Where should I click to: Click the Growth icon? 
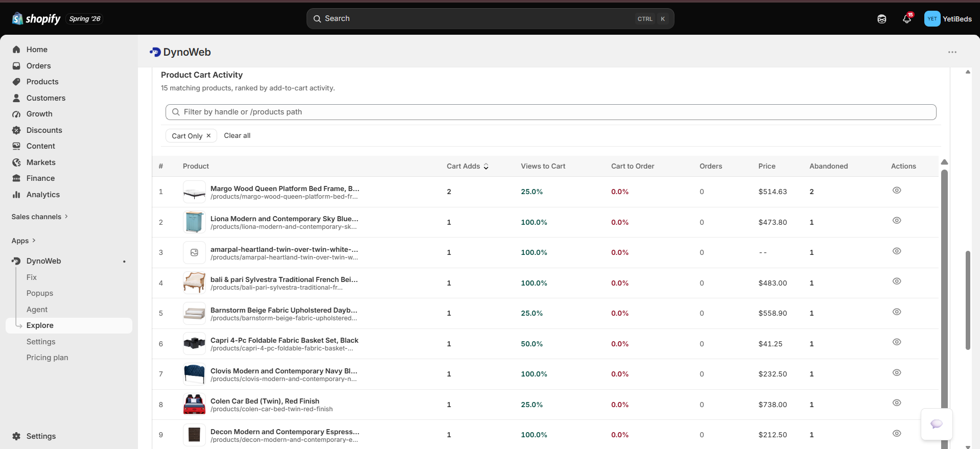point(16,114)
